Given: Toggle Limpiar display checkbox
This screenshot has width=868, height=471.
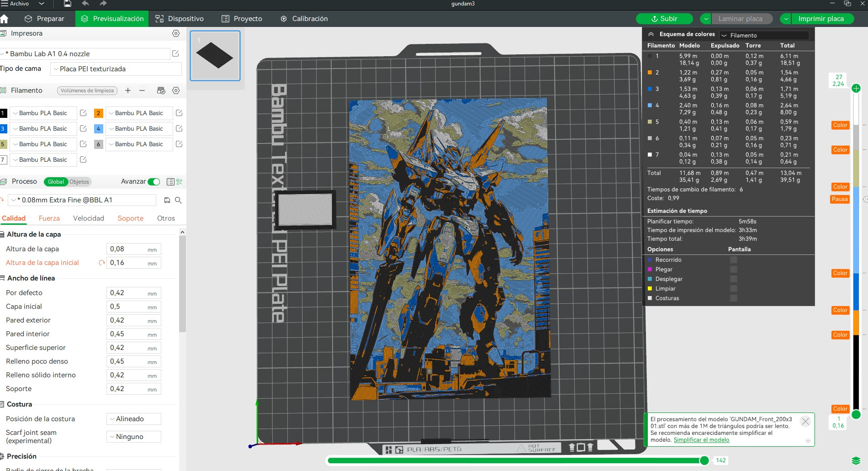Looking at the screenshot, I should click(x=734, y=288).
